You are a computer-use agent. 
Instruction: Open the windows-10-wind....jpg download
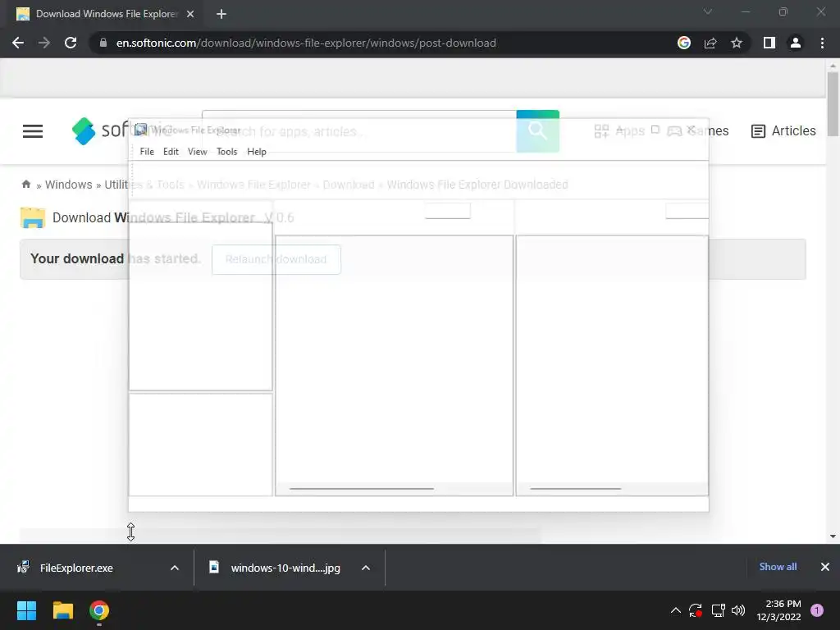[285, 568]
